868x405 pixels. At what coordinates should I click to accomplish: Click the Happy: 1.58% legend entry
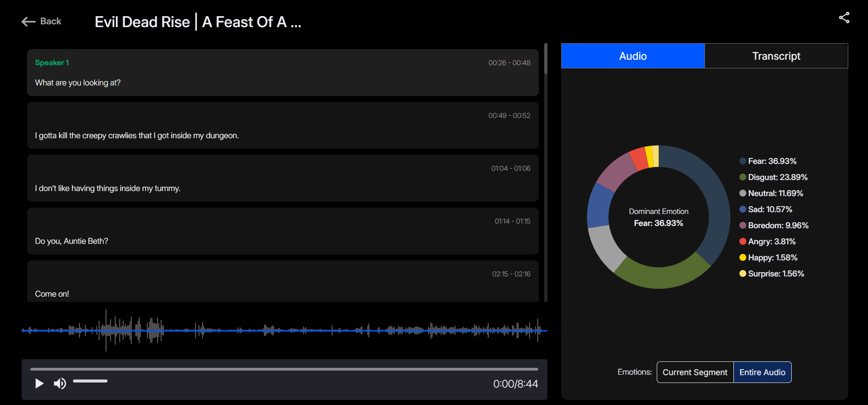(768, 258)
